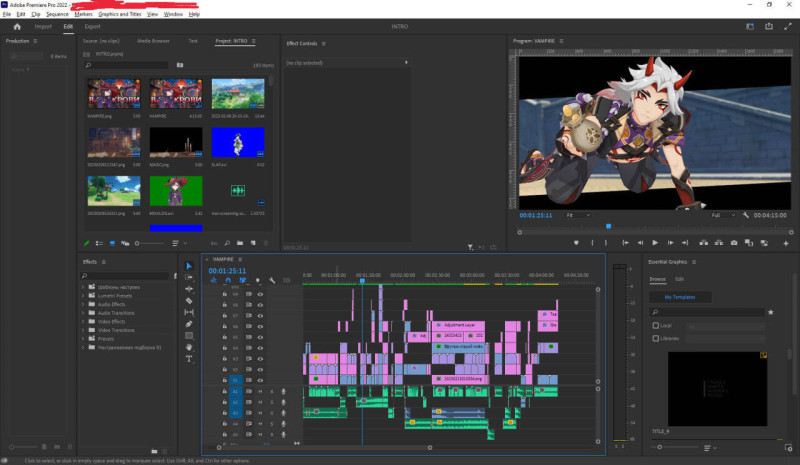Screen dimensions: 800x465
Task: Enable the Libraries checkbox
Action: pos(656,338)
